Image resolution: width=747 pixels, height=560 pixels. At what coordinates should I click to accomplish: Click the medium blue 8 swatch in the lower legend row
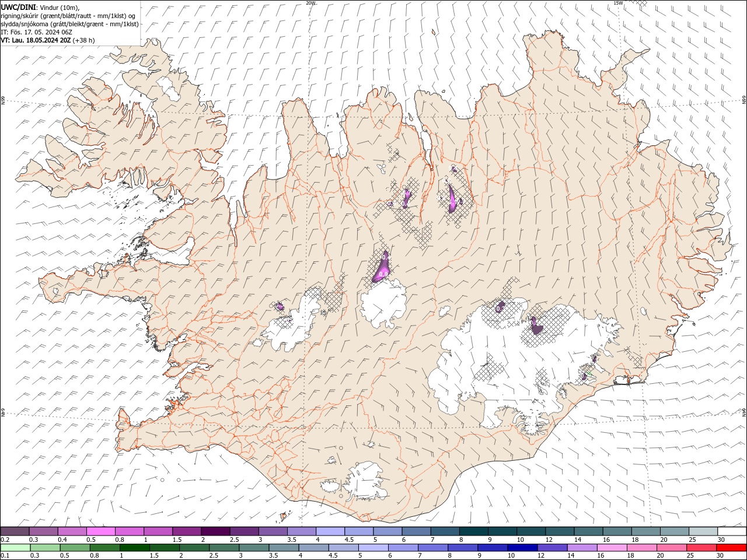coord(463,548)
